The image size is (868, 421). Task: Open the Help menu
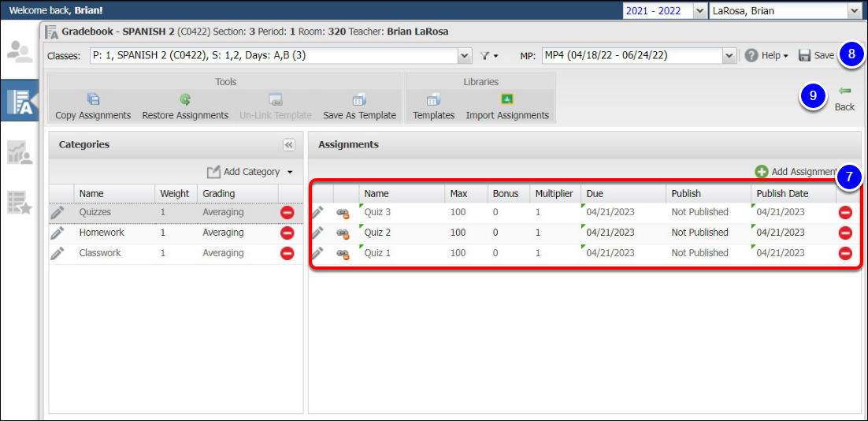point(766,55)
